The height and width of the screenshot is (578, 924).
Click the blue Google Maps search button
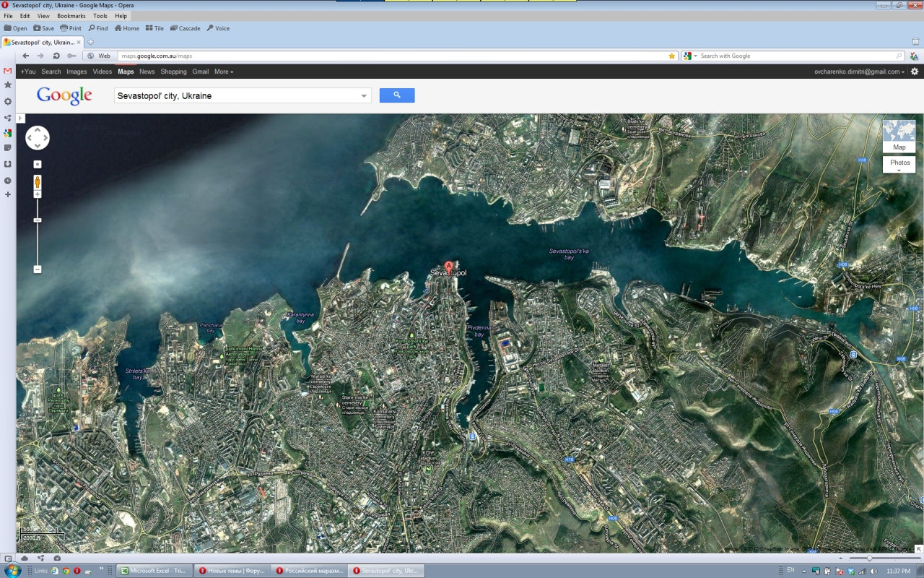point(396,95)
